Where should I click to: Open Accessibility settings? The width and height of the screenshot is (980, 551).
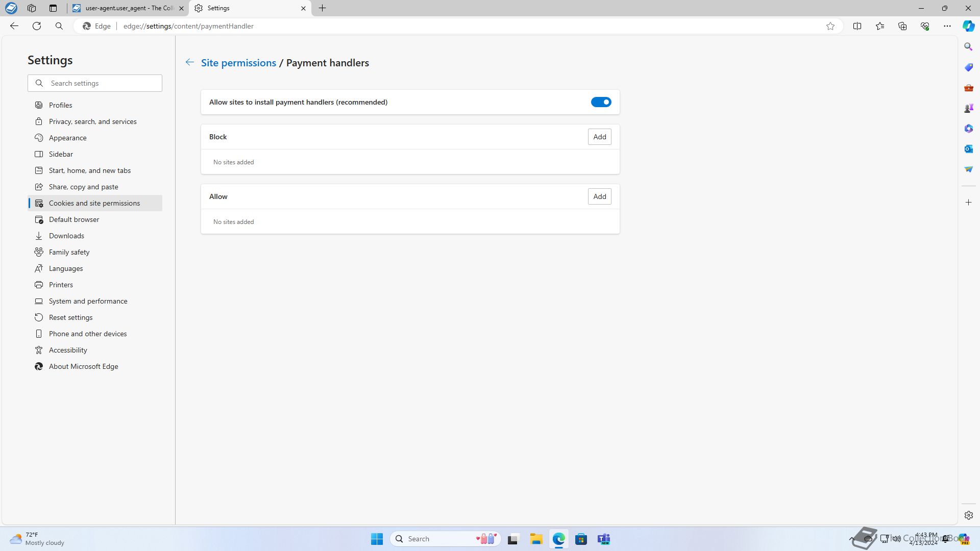[x=95, y=350]
